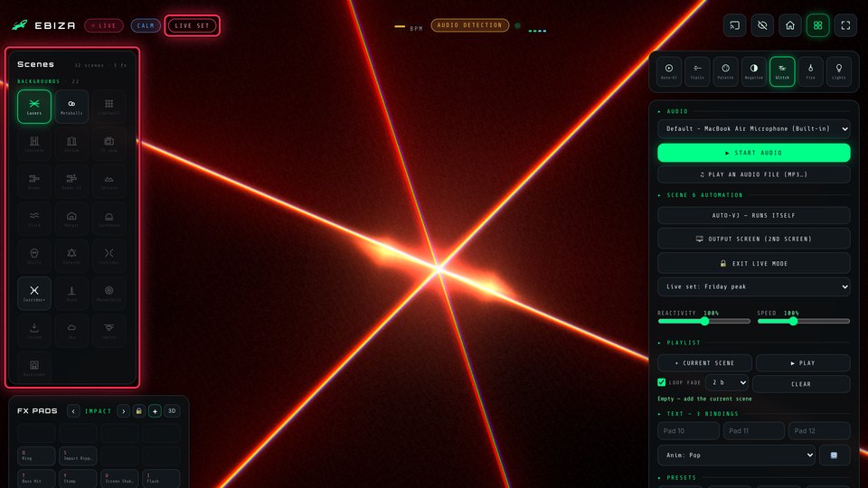Switch to Live mode pill

pyautogui.click(x=104, y=25)
